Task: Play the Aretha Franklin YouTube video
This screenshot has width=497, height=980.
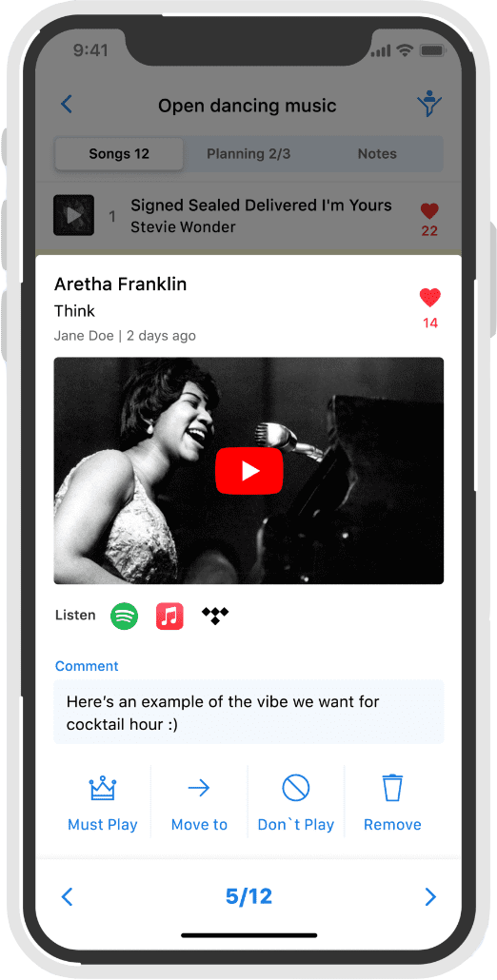Action: pyautogui.click(x=248, y=471)
